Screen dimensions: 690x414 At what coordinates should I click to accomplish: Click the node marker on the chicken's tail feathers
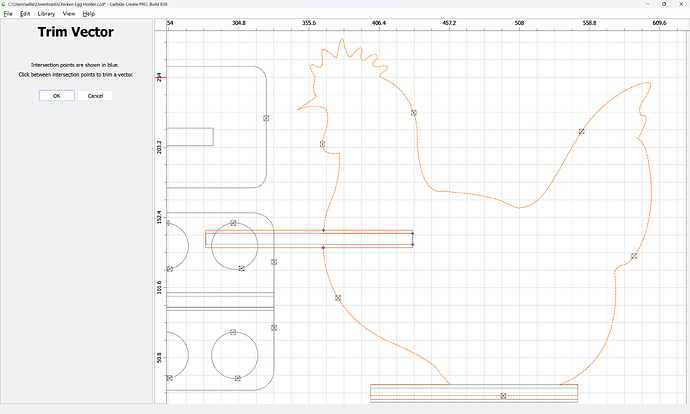[x=581, y=131]
